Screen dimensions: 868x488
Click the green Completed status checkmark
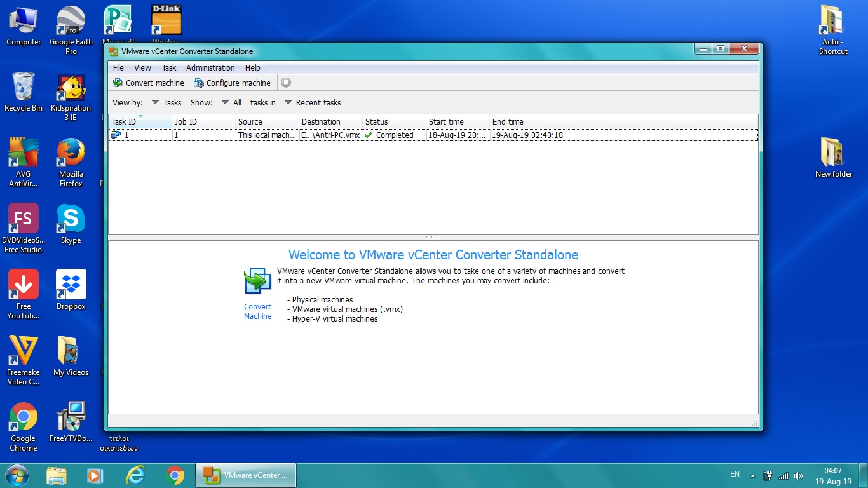click(x=369, y=135)
